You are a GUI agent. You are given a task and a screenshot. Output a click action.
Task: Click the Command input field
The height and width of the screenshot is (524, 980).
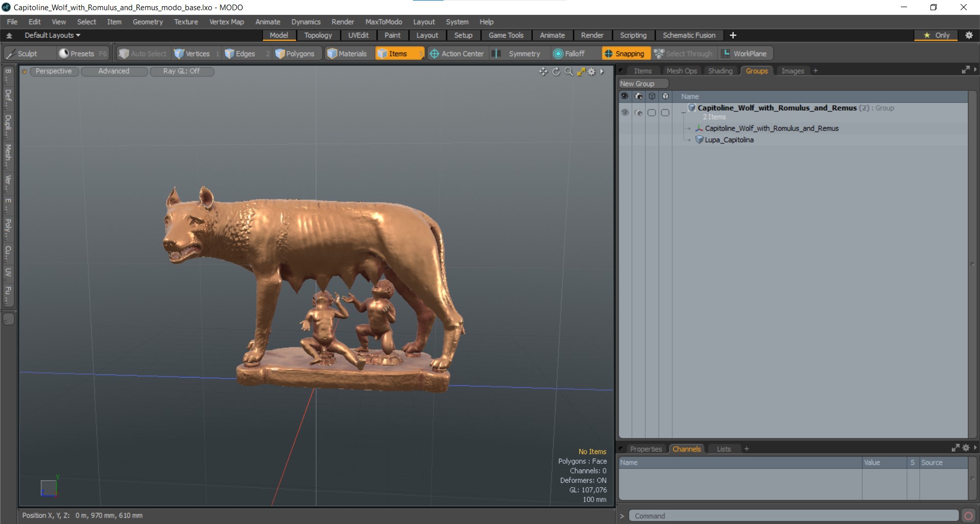pyautogui.click(x=793, y=516)
